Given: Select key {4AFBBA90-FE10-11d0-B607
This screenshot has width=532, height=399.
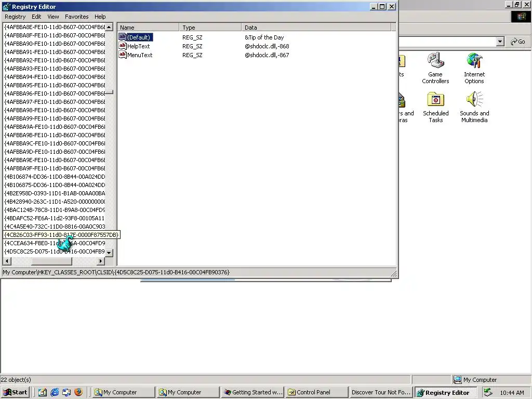Looking at the screenshot, I should [x=54, y=44].
